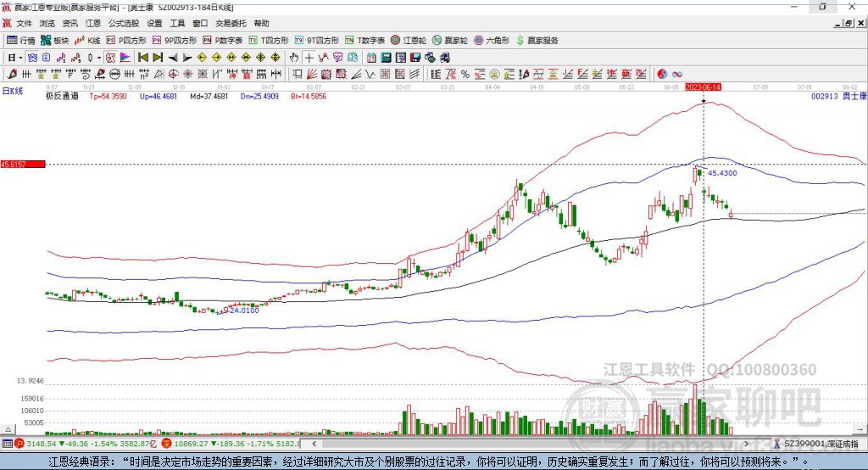Click the 极反通道 indicator label
868x470 pixels.
click(62, 97)
